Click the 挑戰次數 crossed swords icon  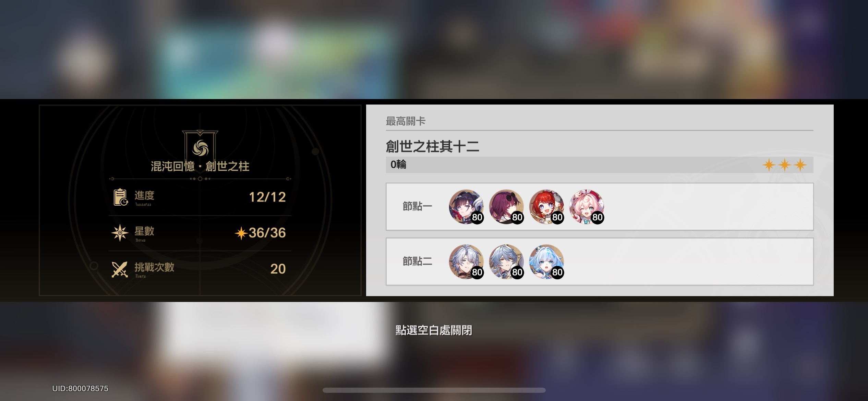tap(120, 269)
